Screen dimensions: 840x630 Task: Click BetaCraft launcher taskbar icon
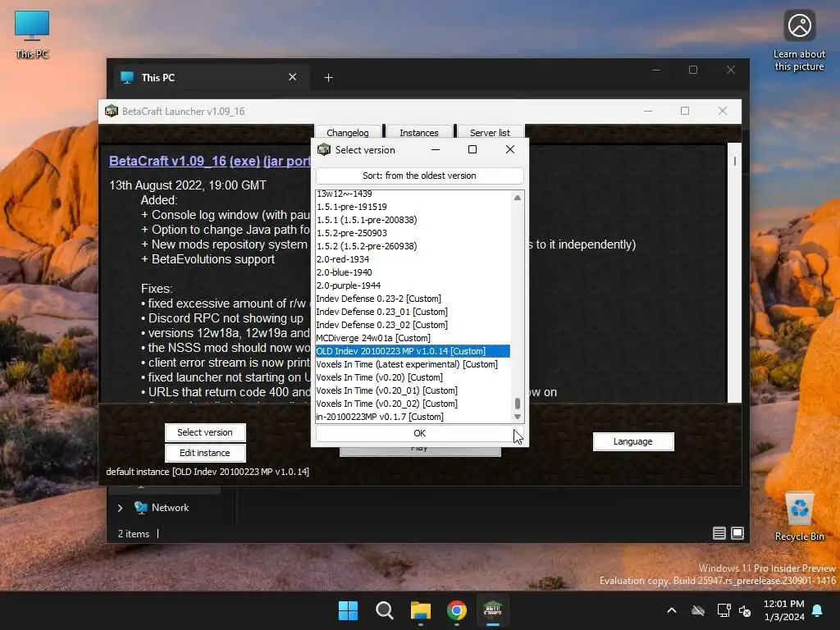pos(493,610)
